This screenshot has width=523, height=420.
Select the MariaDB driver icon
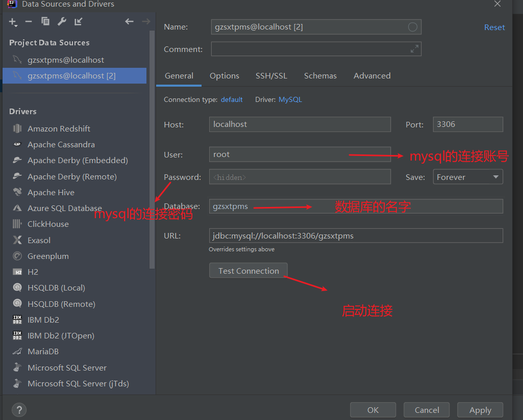pos(17,351)
